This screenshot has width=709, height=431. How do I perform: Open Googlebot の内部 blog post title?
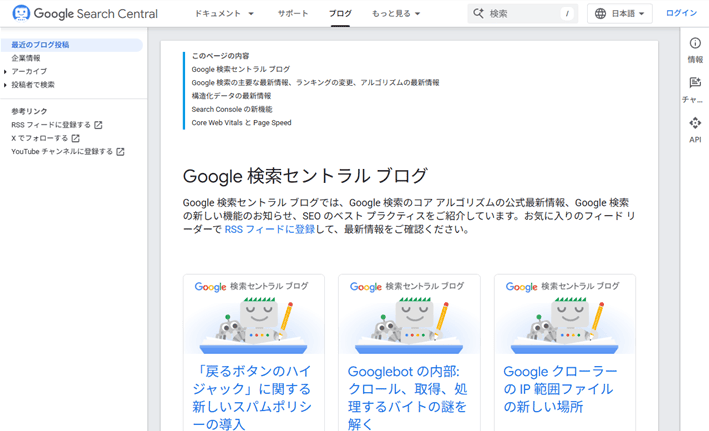407,398
